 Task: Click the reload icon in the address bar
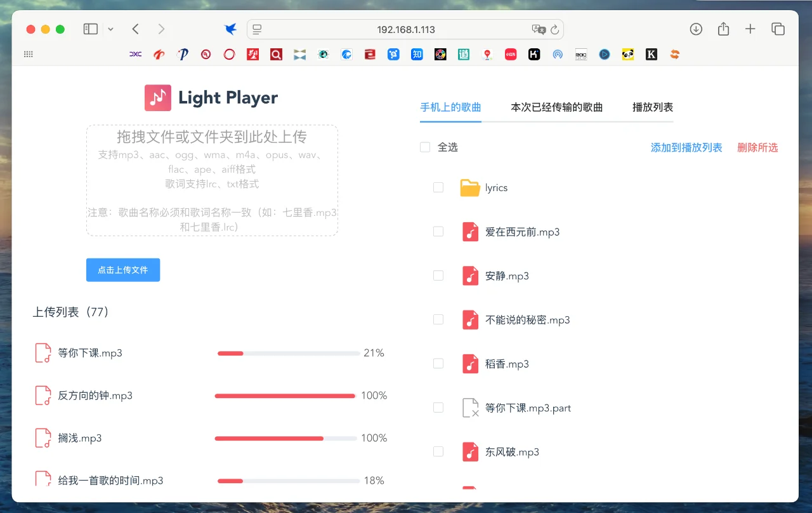(554, 29)
